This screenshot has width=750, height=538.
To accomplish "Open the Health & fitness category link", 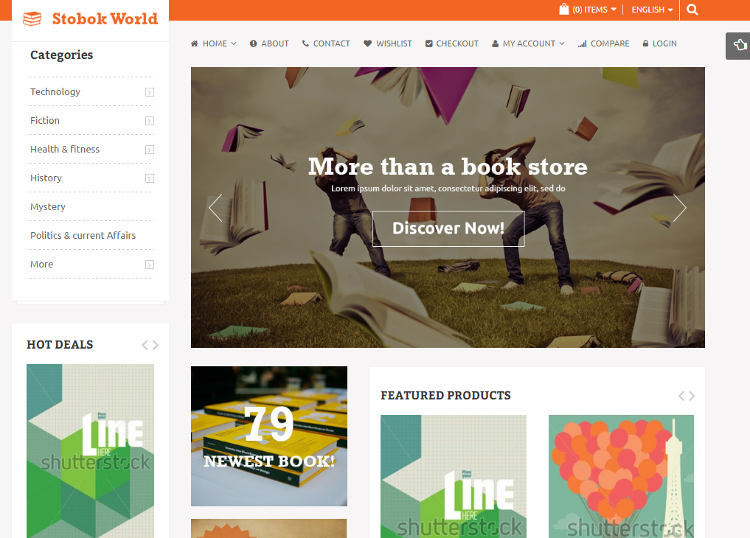I will click(65, 149).
